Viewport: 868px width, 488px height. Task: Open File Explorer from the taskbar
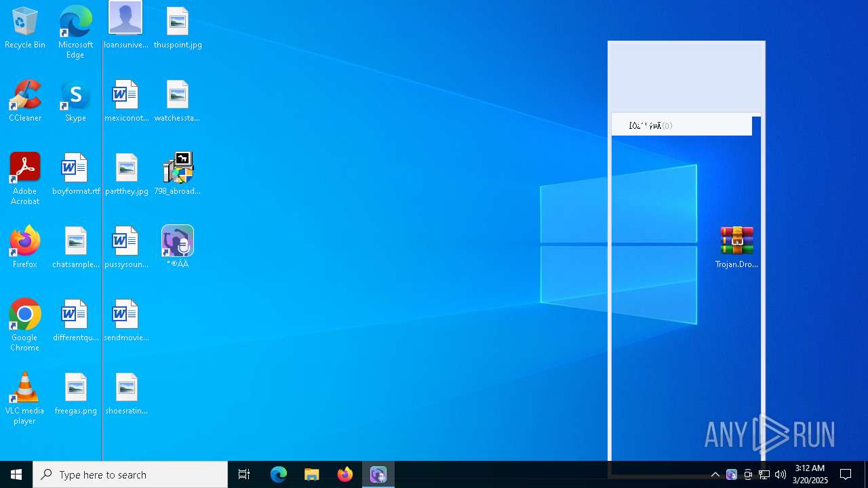pos(312,474)
